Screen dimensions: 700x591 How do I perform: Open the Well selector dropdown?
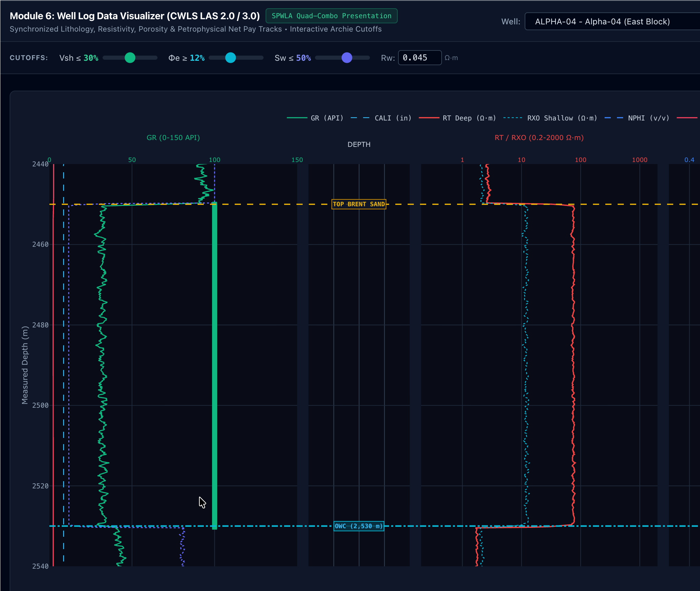(x=612, y=22)
